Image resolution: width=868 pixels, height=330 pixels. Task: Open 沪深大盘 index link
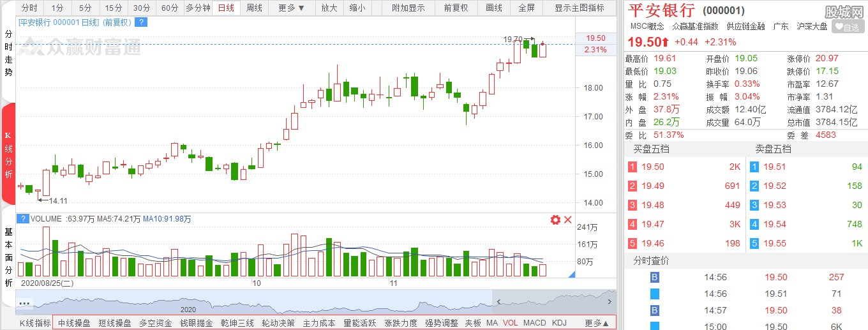click(812, 27)
